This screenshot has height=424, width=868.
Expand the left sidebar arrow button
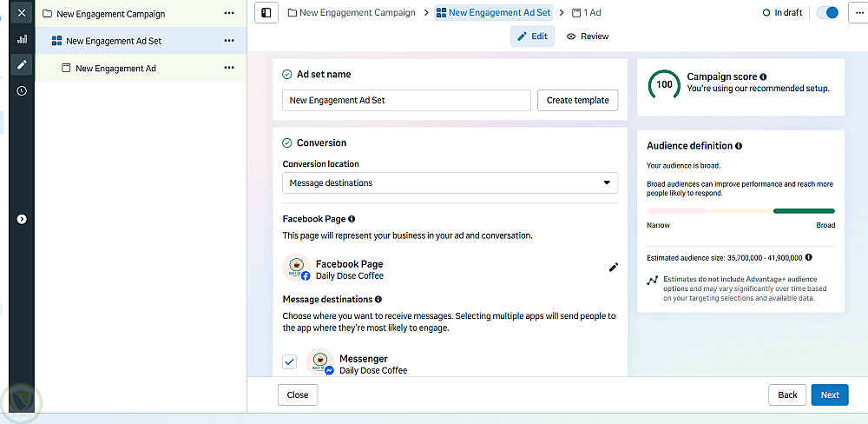tap(22, 219)
